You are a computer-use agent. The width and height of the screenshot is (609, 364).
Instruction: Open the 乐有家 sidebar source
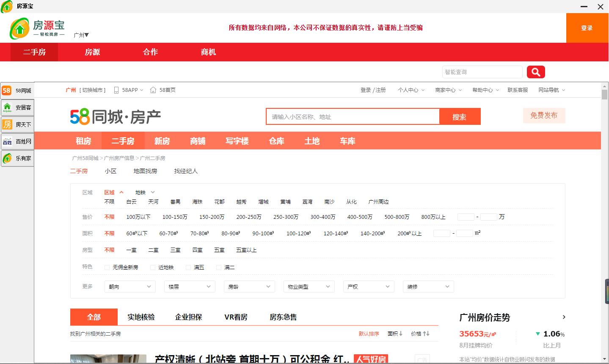17,158
